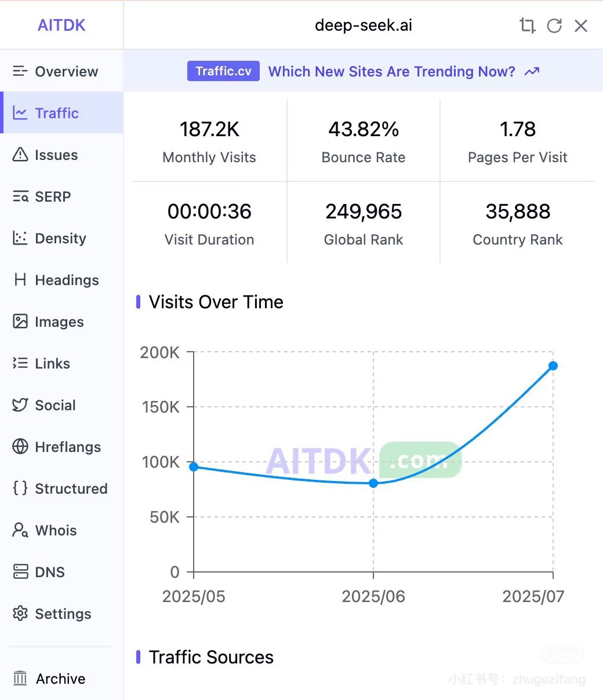
Task: Click the 249,965 Global Rank value
Action: [x=364, y=212]
